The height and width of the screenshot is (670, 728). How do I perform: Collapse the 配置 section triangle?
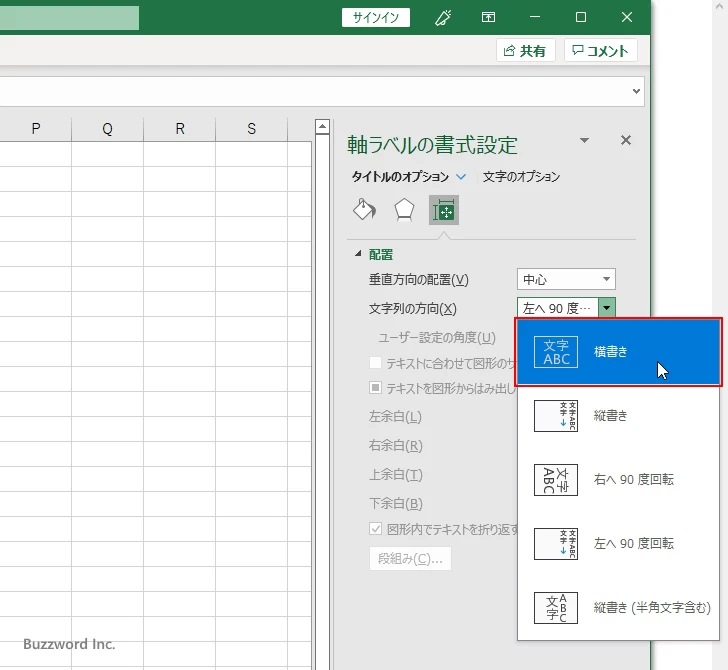point(358,255)
